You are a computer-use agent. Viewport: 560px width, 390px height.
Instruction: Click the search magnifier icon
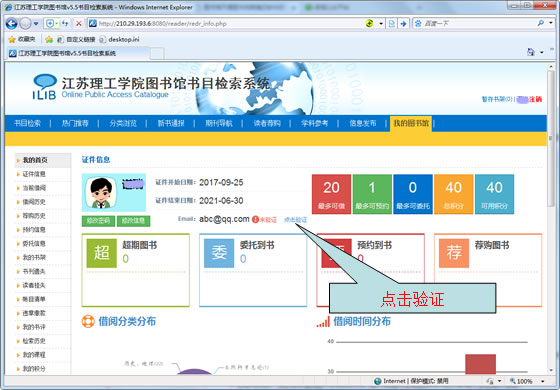pos(541,23)
